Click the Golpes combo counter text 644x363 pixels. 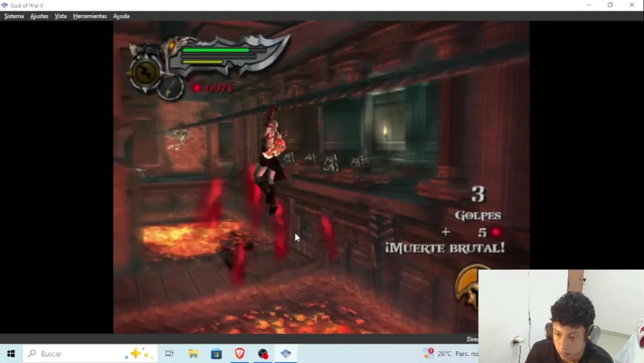[x=478, y=216]
